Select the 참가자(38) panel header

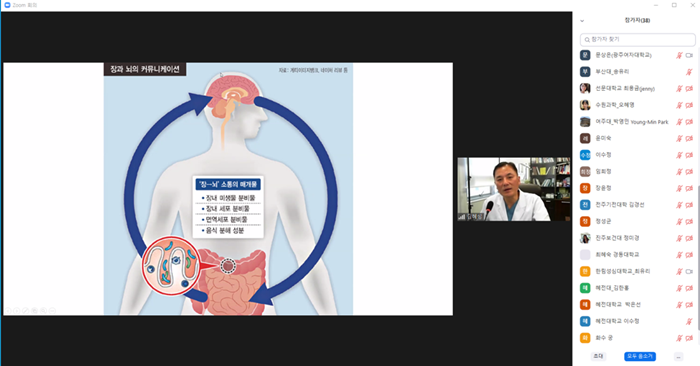click(x=637, y=20)
